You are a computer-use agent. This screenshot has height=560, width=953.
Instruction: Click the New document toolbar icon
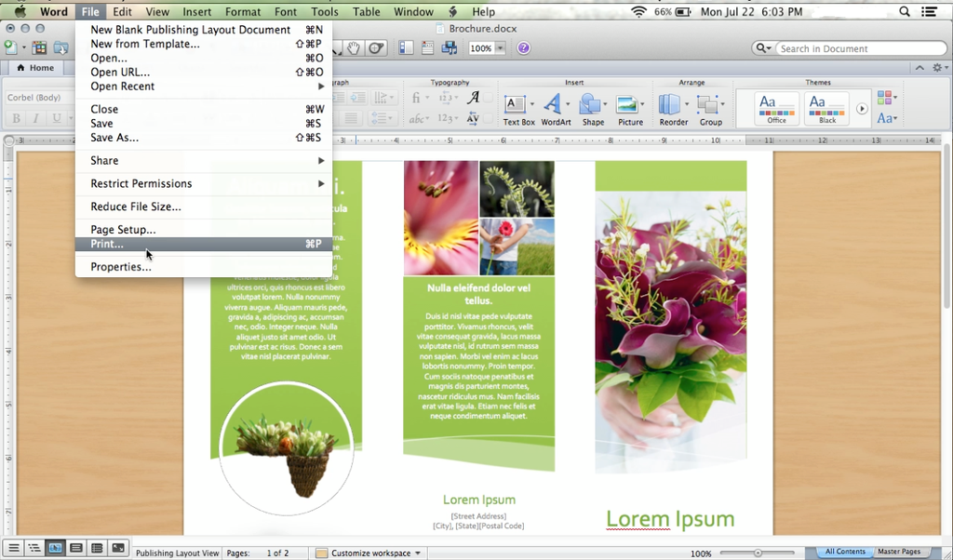[x=10, y=48]
